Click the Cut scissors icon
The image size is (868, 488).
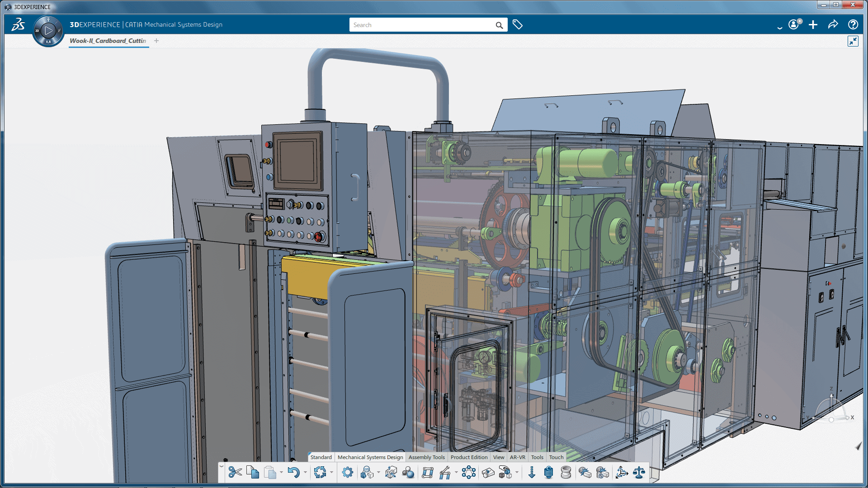(235, 473)
